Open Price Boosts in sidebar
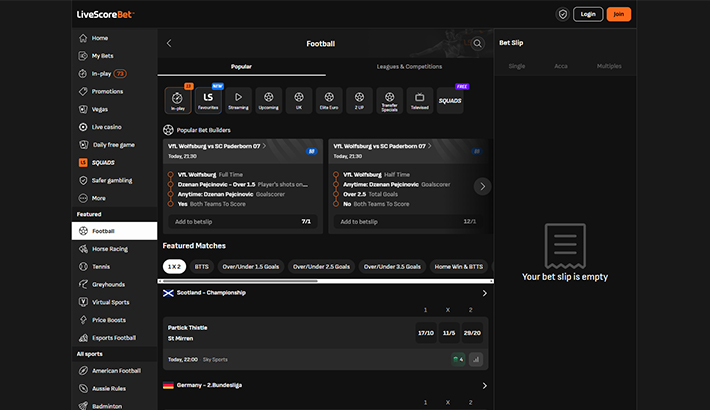Viewport: 710px width, 410px height. [x=114, y=320]
